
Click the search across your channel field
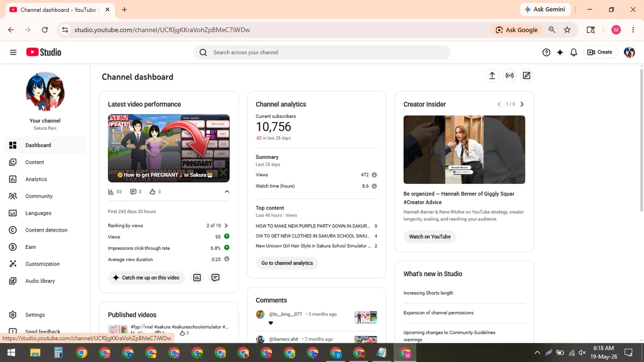click(x=321, y=52)
